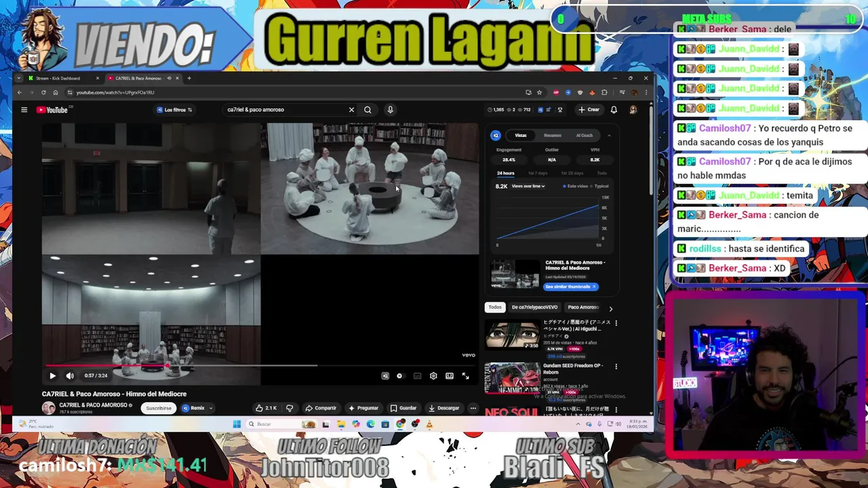Clear the search box with the X icon
Image resolution: width=868 pixels, height=488 pixels.
(x=351, y=110)
